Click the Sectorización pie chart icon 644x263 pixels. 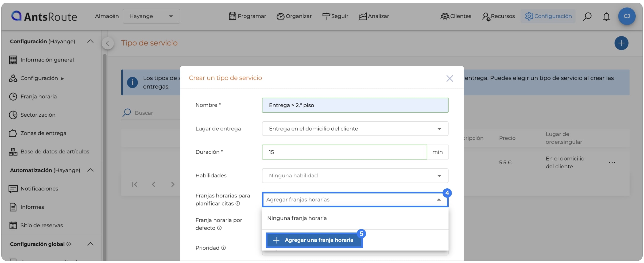point(13,115)
